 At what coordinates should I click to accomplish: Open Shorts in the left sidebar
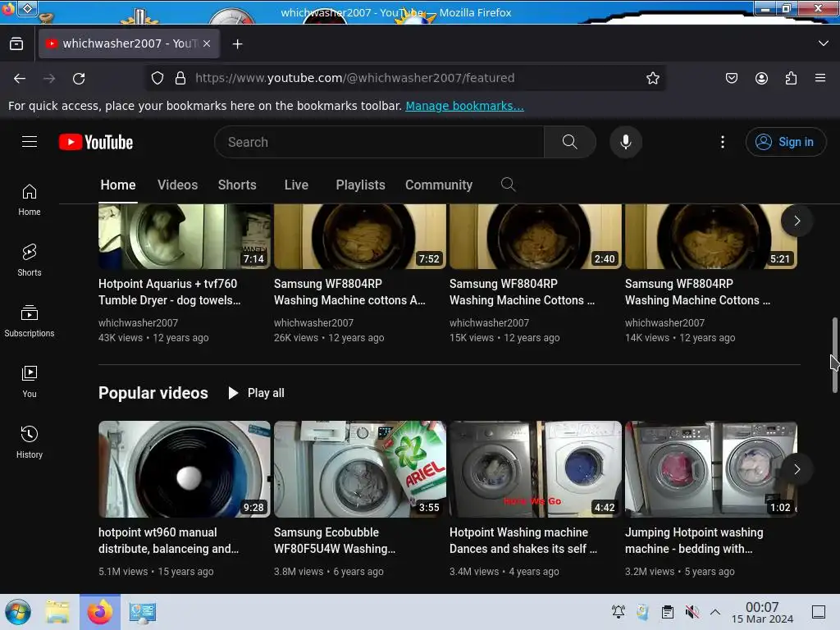click(x=30, y=260)
